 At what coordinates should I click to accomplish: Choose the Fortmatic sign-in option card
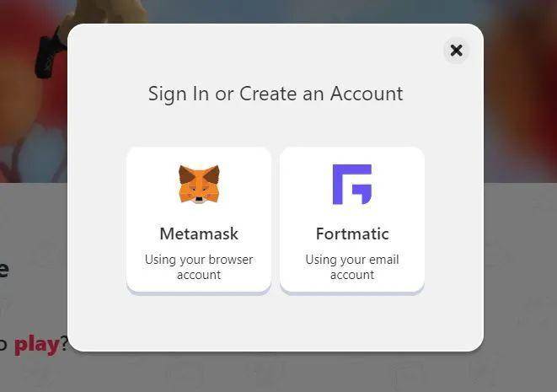pos(351,219)
